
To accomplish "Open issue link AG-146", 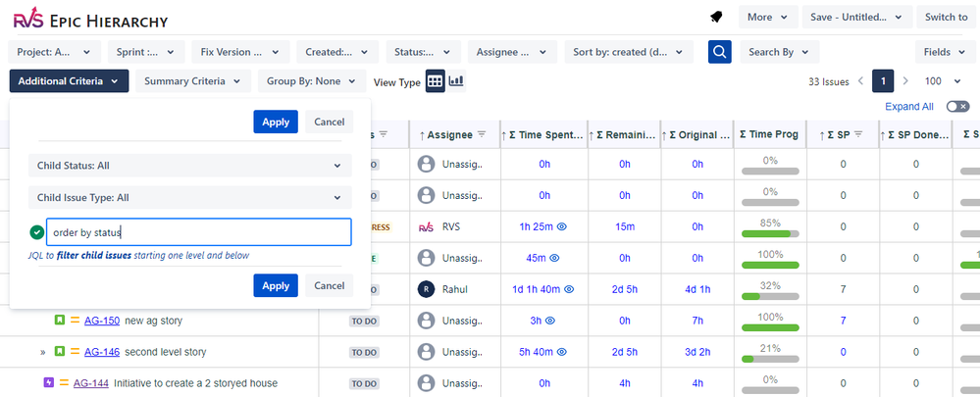I will tap(102, 352).
